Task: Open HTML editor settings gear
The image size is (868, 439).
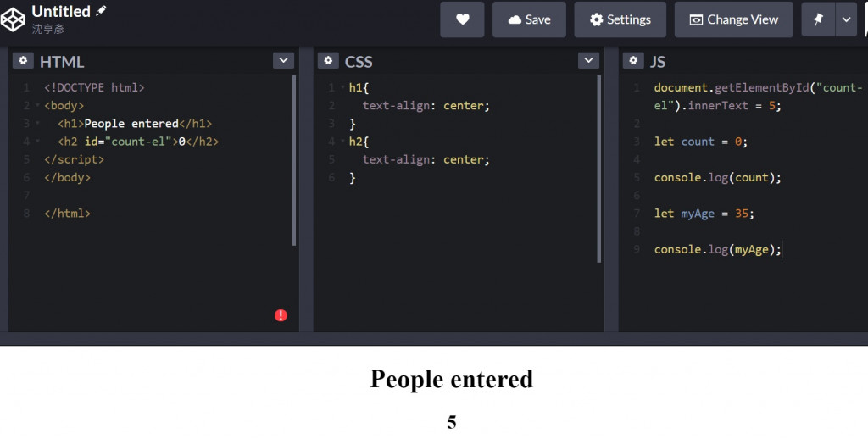Action: tap(23, 60)
